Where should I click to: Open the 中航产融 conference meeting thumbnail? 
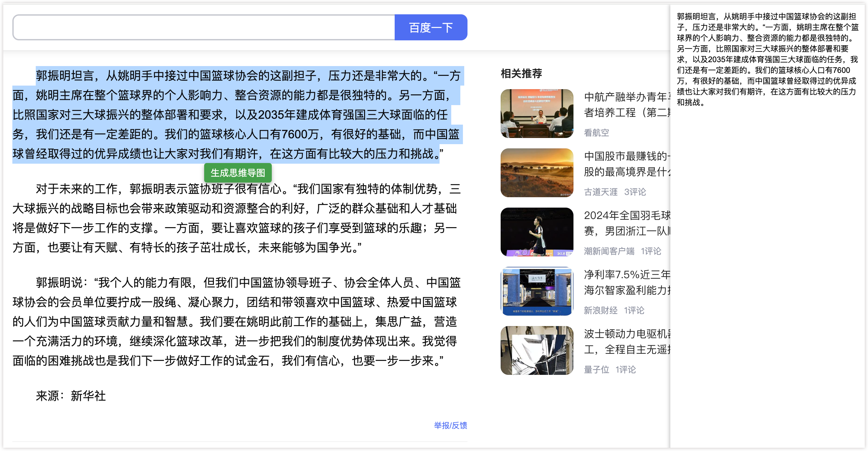click(x=537, y=113)
